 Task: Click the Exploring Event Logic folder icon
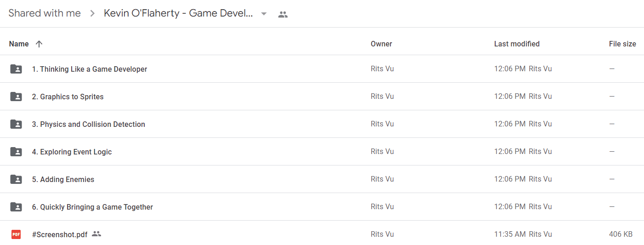(16, 152)
